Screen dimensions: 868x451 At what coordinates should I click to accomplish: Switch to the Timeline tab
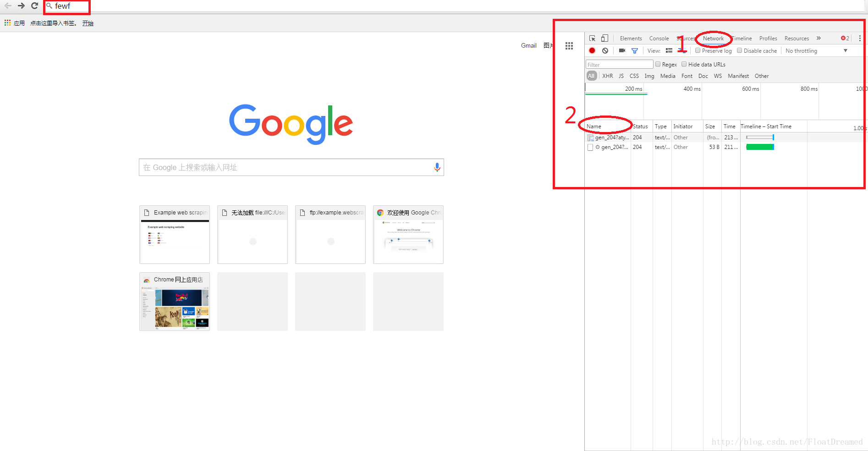[742, 38]
